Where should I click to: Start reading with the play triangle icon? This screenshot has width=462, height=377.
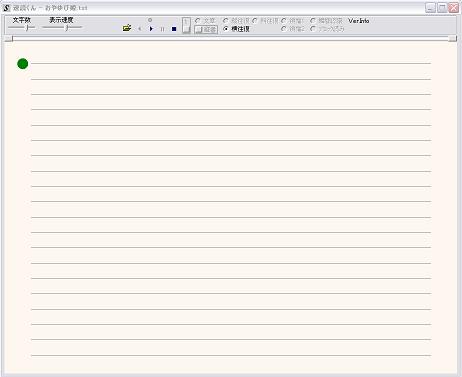point(151,29)
